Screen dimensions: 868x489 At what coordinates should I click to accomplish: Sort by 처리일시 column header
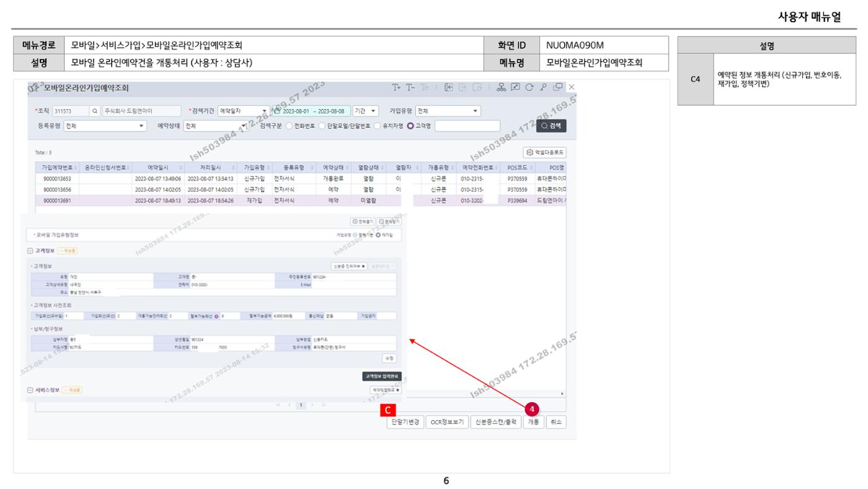210,168
